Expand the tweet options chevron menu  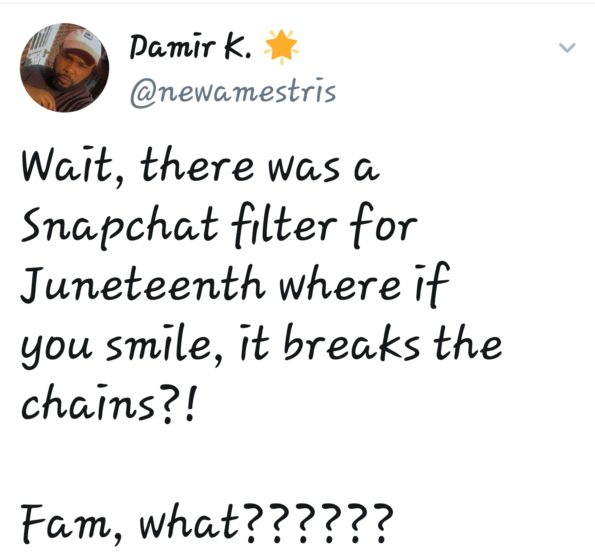(567, 47)
